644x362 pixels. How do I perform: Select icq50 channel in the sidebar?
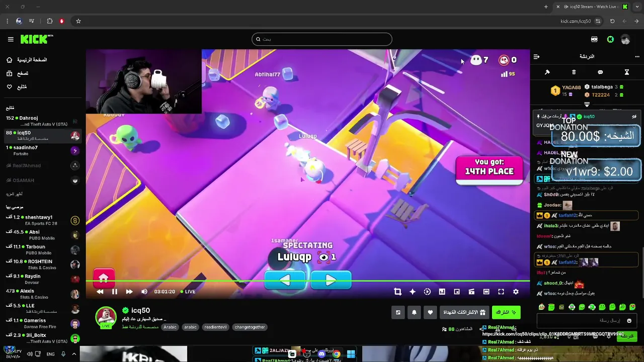point(42,135)
